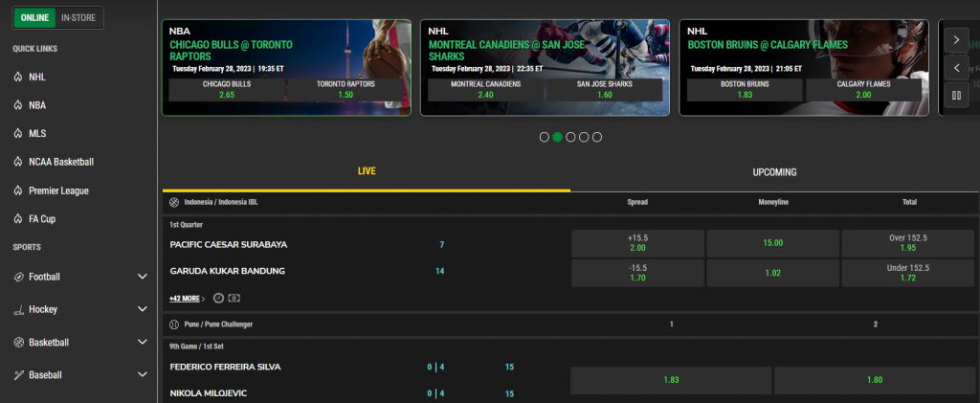Click the Hockey stick icon

click(x=18, y=309)
